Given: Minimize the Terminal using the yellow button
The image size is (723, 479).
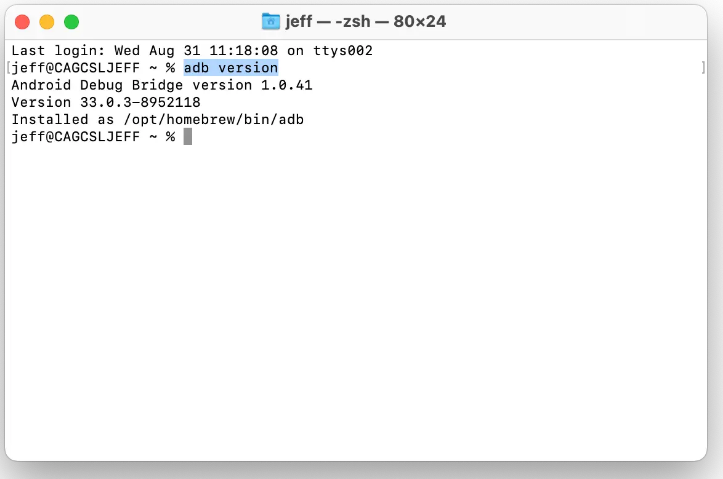Looking at the screenshot, I should tap(47, 22).
